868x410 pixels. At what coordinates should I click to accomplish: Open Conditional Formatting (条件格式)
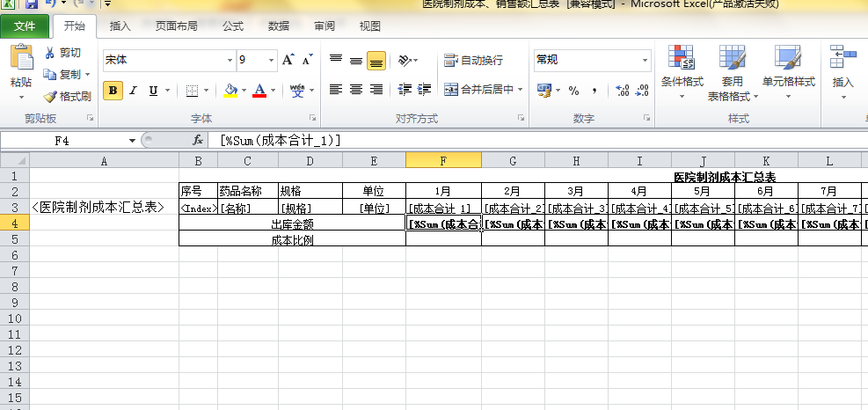(x=682, y=70)
